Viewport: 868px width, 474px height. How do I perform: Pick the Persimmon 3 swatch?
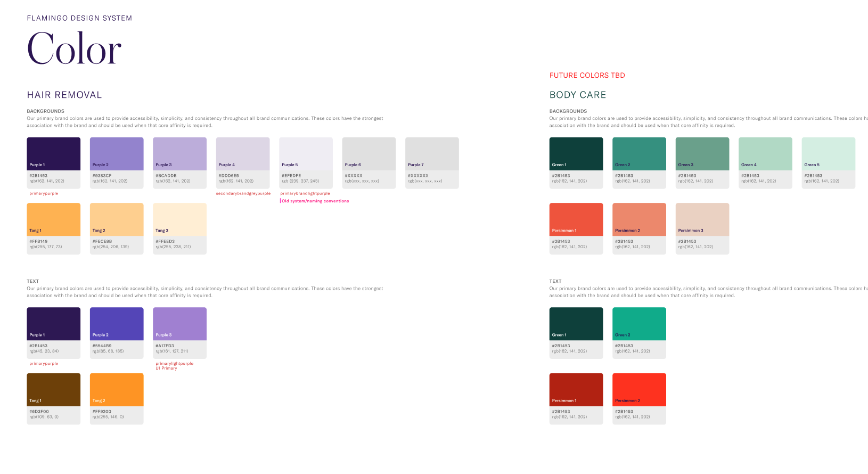point(702,228)
